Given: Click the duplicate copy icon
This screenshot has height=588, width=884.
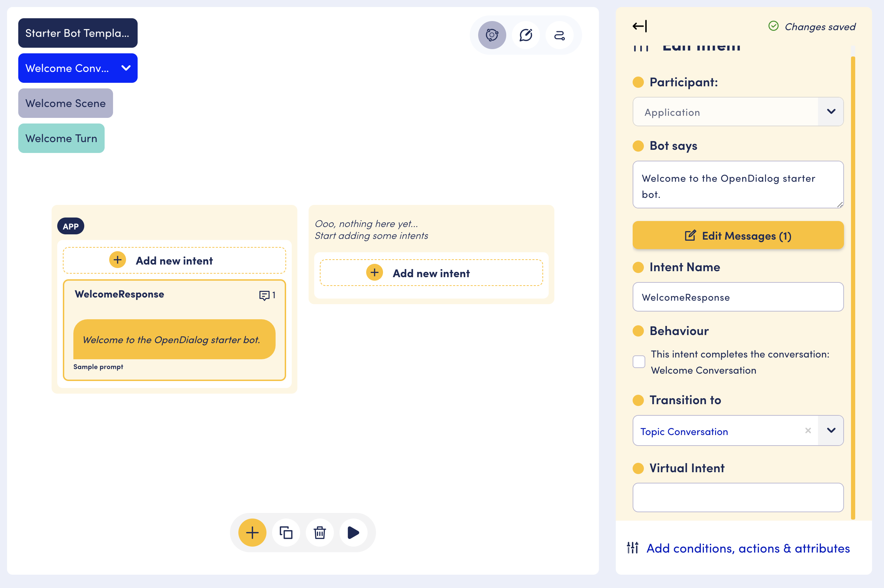Looking at the screenshot, I should click(x=286, y=533).
